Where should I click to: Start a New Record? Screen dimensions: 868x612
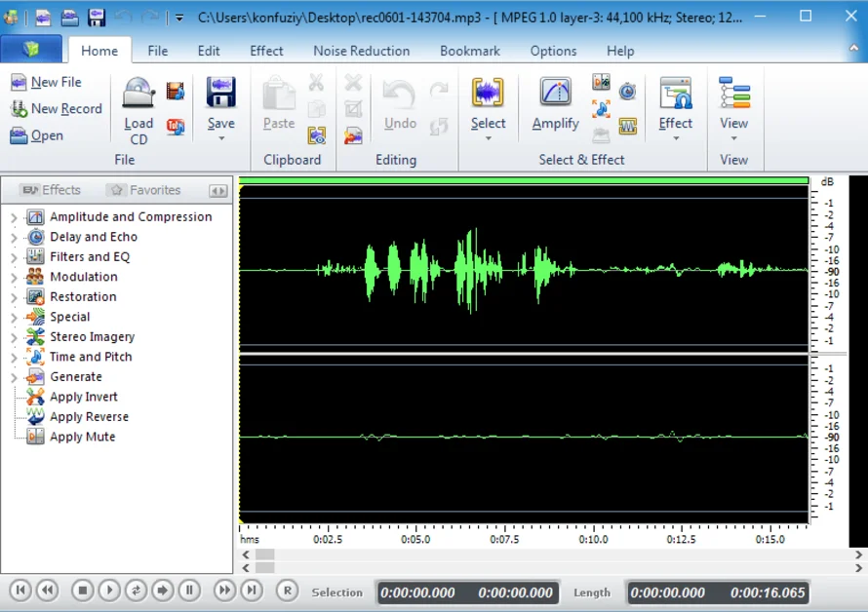point(56,108)
